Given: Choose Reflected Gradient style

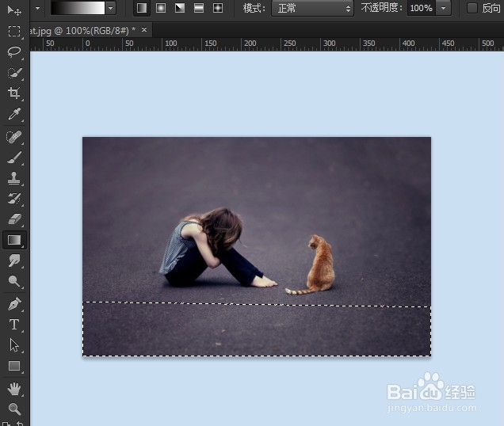Looking at the screenshot, I should click(199, 8).
